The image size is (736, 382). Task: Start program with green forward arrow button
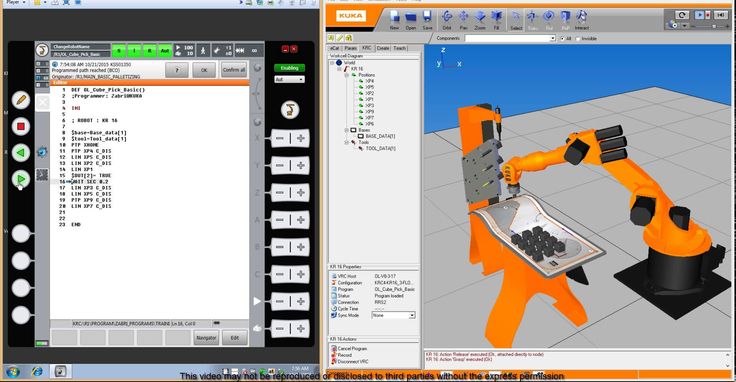21,179
